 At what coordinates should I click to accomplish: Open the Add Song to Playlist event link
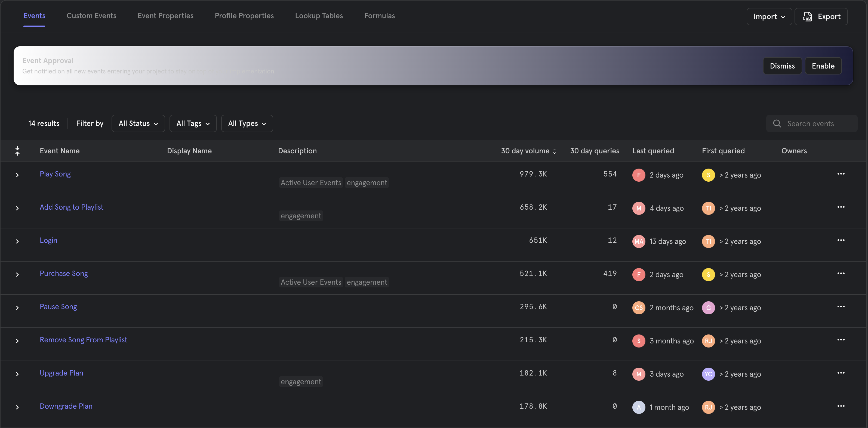click(x=72, y=207)
